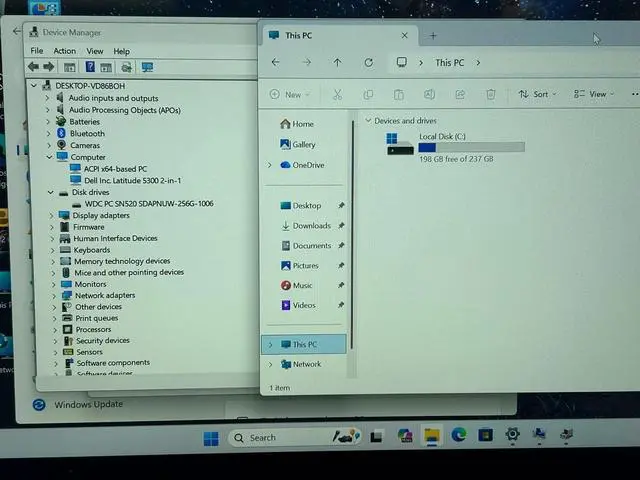Click the taskbar Search box
The height and width of the screenshot is (480, 640).
tap(283, 438)
